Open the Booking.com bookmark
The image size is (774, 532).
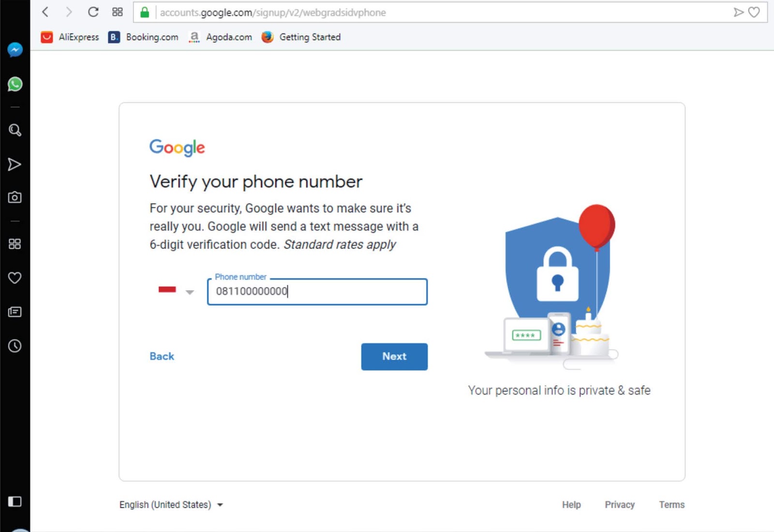click(x=144, y=37)
